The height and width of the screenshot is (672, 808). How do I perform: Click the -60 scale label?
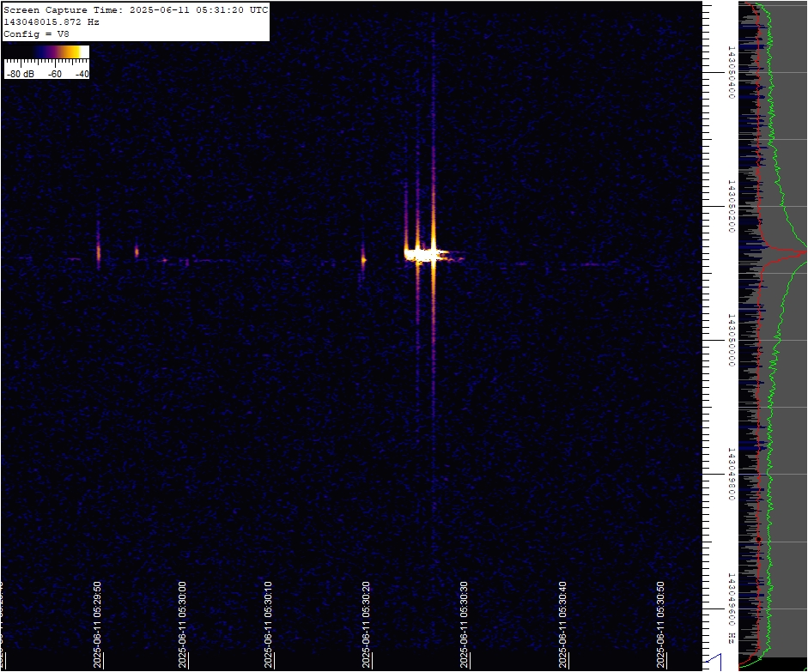[55, 74]
